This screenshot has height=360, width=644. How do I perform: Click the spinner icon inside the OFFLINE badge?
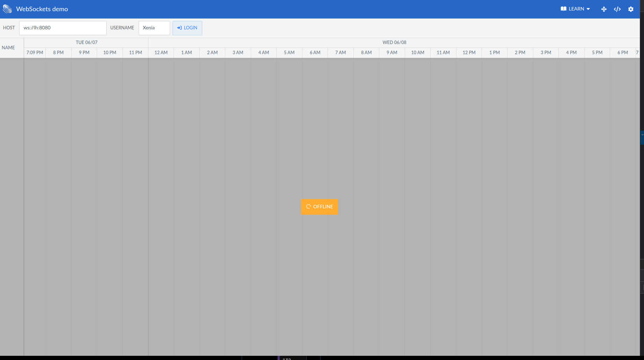click(308, 207)
